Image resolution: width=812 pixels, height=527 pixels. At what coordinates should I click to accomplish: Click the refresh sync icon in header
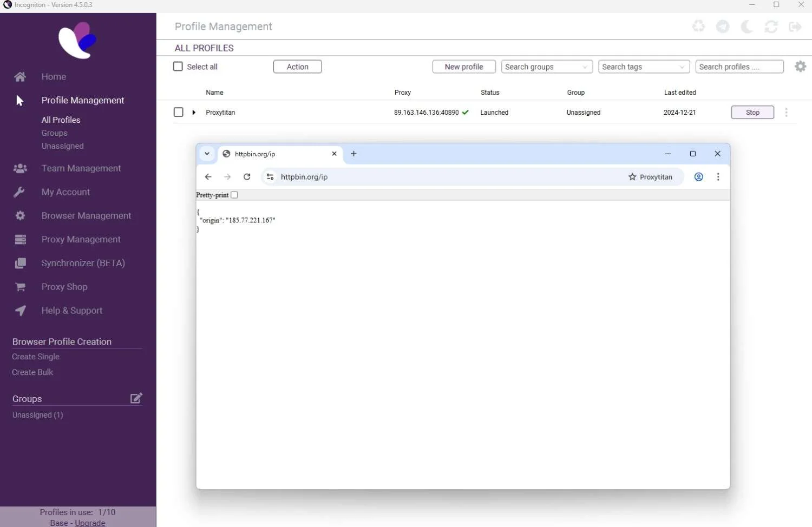(771, 27)
